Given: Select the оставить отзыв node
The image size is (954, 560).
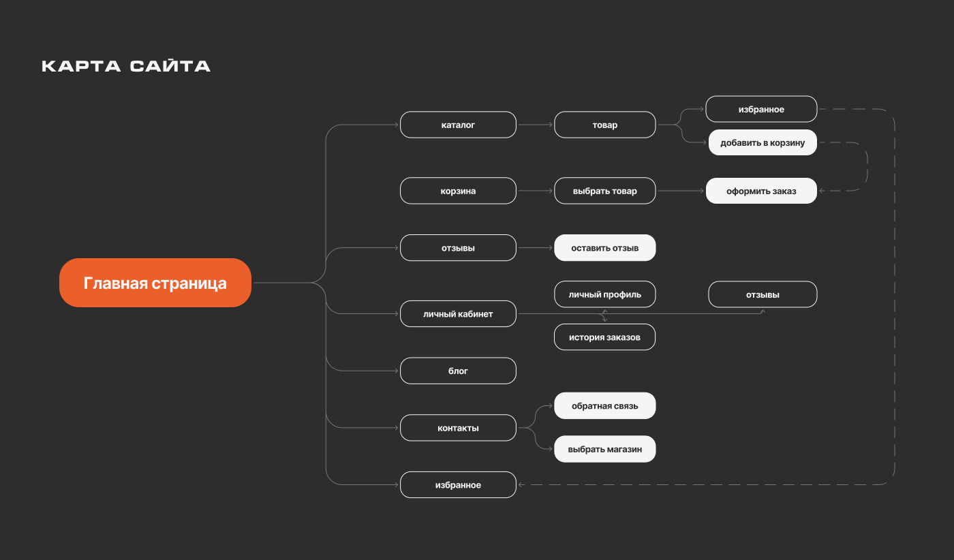Looking at the screenshot, I should (x=605, y=248).
